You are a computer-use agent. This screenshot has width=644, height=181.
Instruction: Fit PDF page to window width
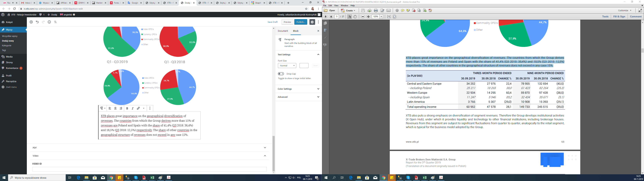click(x=389, y=16)
